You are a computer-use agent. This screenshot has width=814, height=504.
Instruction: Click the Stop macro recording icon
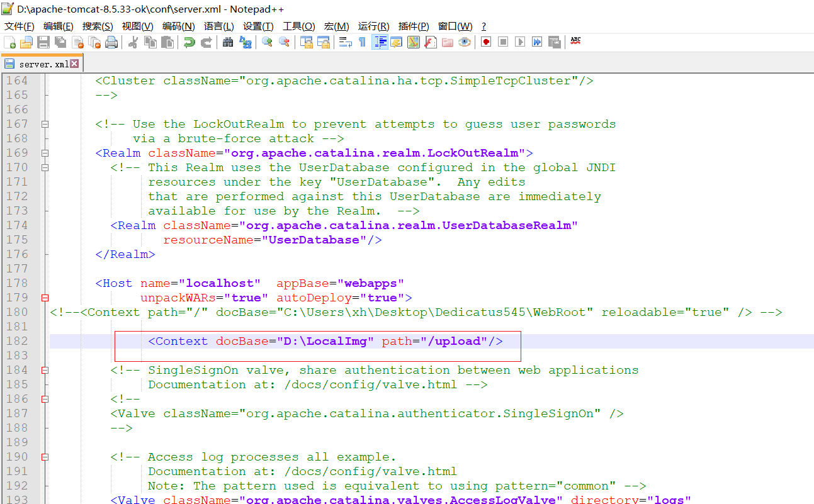[x=503, y=42]
